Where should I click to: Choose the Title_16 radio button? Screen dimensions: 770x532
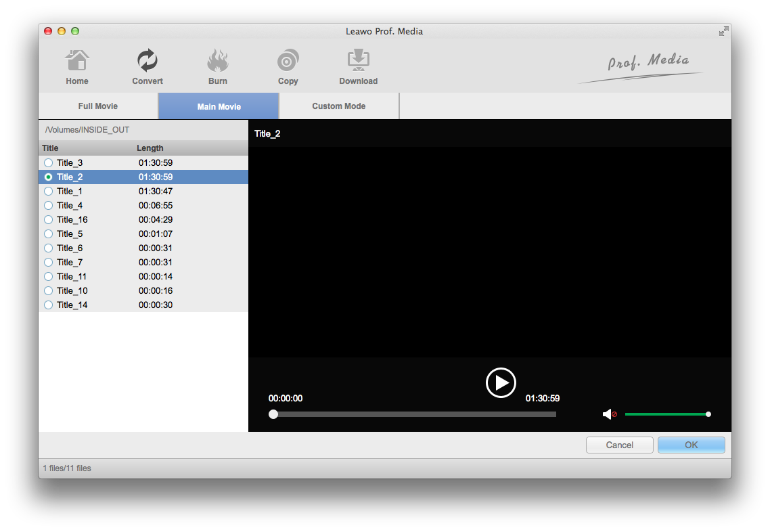click(x=48, y=220)
